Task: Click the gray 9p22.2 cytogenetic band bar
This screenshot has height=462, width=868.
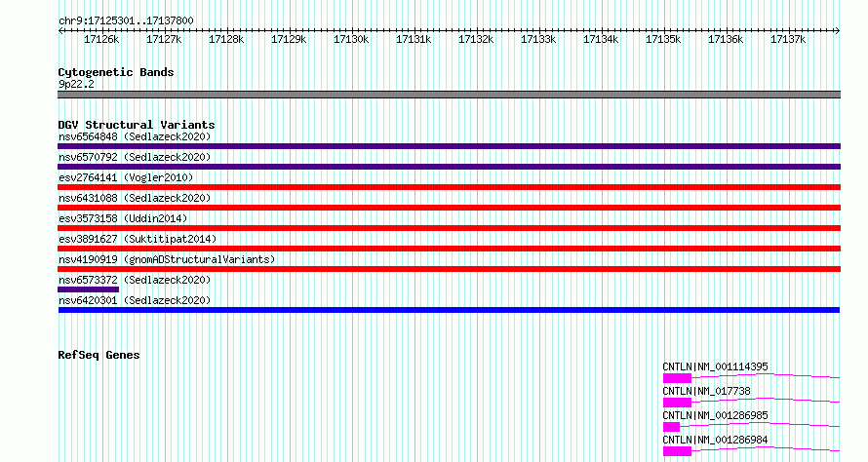Action: [449, 95]
